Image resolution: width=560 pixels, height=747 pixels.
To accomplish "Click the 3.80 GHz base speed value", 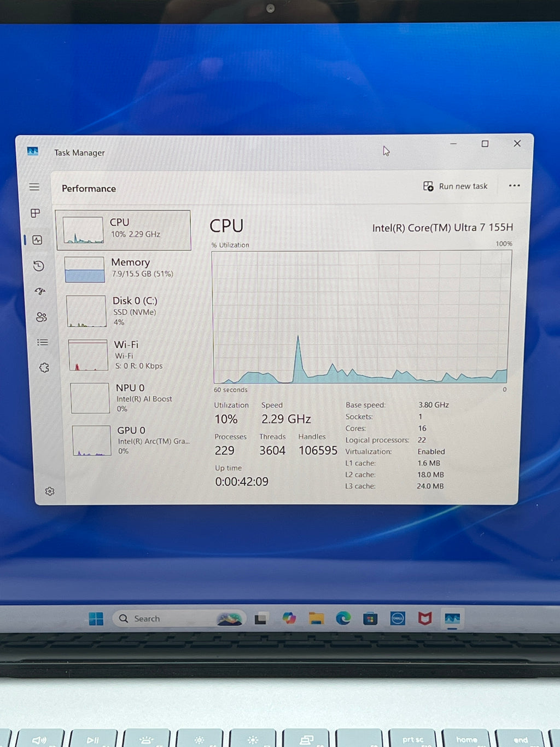I will click(x=434, y=405).
